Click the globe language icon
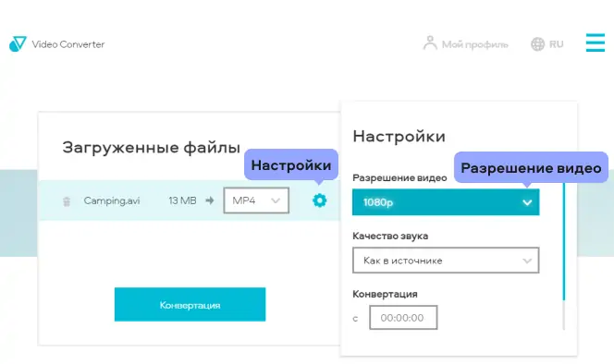Viewport: 614px width, 364px height. coord(537,44)
